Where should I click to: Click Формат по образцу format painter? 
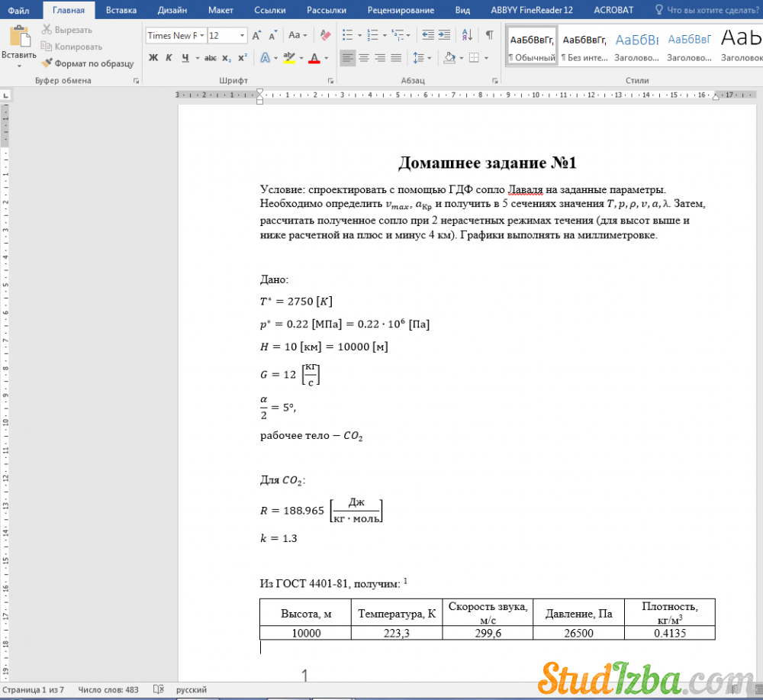88,63
